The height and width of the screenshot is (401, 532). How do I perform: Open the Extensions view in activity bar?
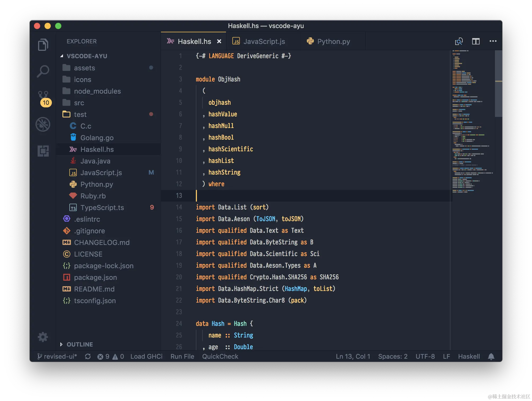click(x=43, y=151)
